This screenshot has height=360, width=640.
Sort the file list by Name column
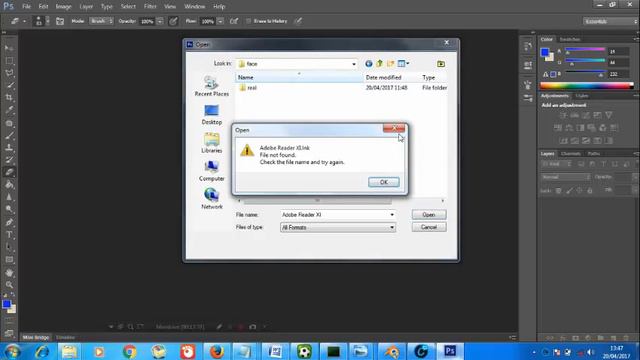(x=299, y=77)
